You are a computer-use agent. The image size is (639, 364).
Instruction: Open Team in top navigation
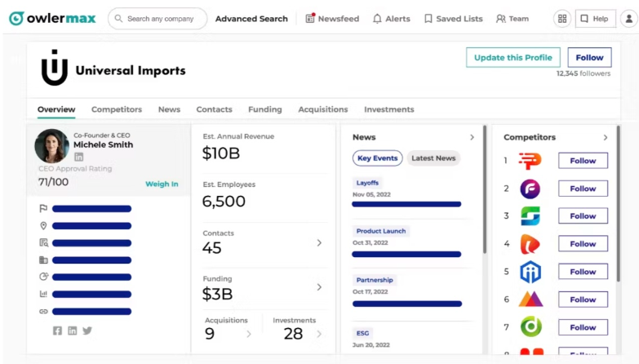click(513, 19)
